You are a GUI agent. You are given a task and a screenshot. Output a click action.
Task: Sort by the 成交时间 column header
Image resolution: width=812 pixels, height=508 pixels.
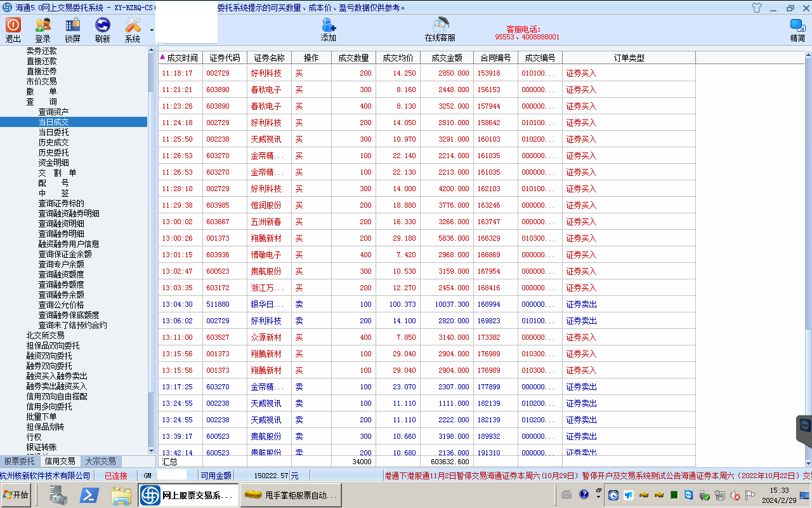coord(182,58)
